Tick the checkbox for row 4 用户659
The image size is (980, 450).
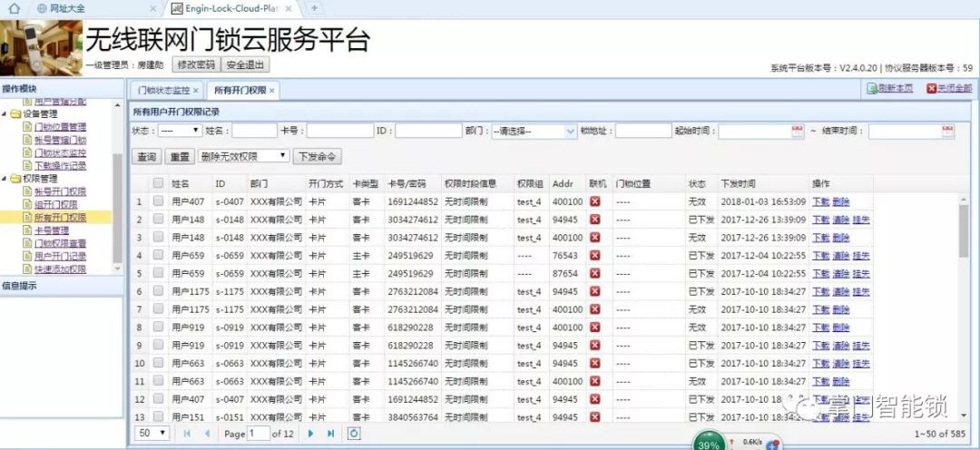coord(158,256)
